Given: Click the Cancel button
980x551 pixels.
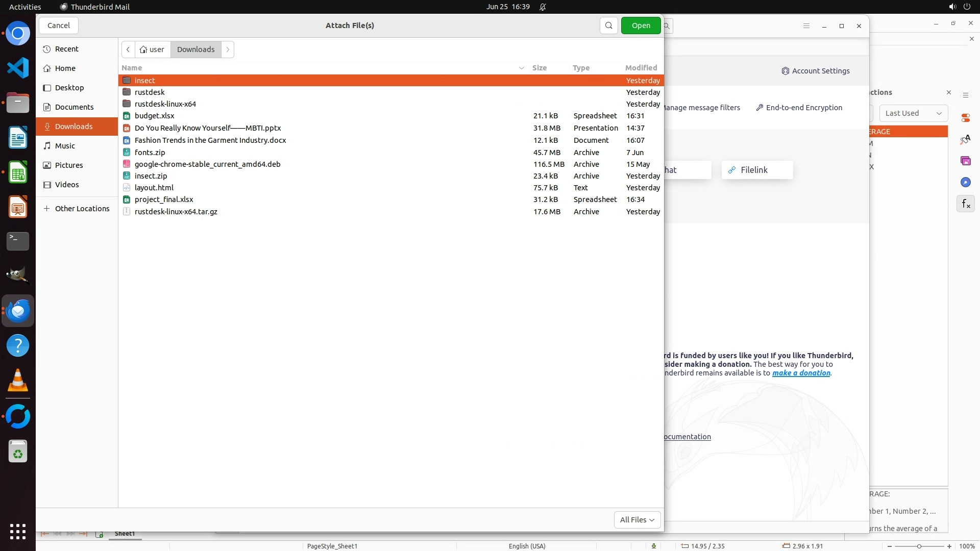Looking at the screenshot, I should coord(59,26).
